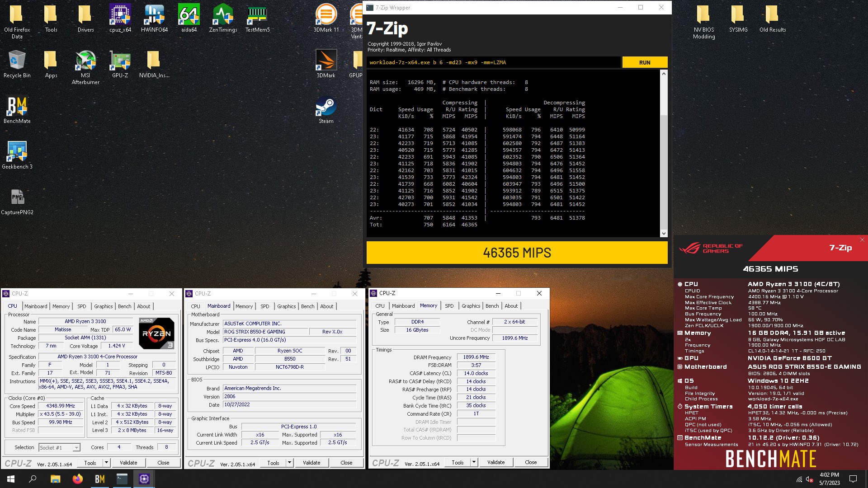The width and height of the screenshot is (868, 488).
Task: Open the Old Firefox Data folder
Action: pyautogui.click(x=17, y=21)
